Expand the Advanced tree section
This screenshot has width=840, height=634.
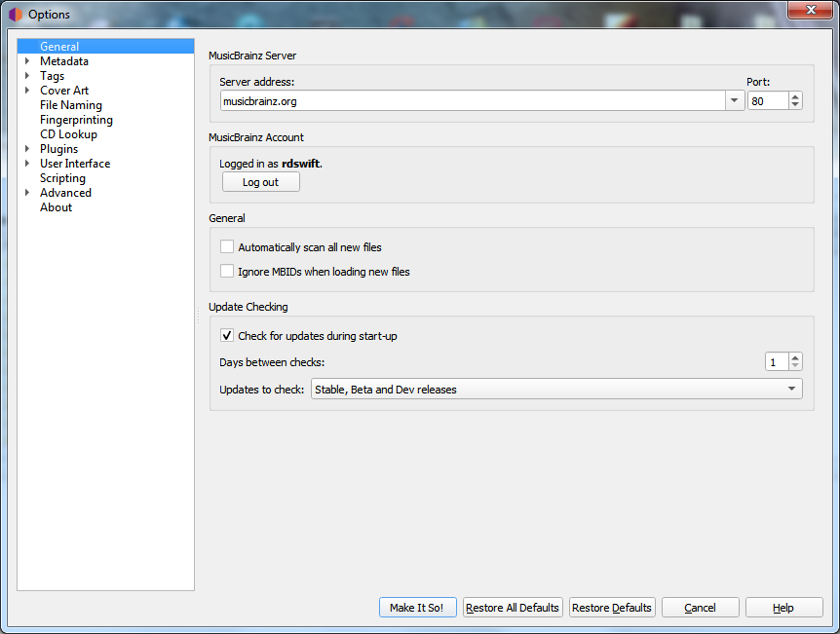click(x=26, y=192)
